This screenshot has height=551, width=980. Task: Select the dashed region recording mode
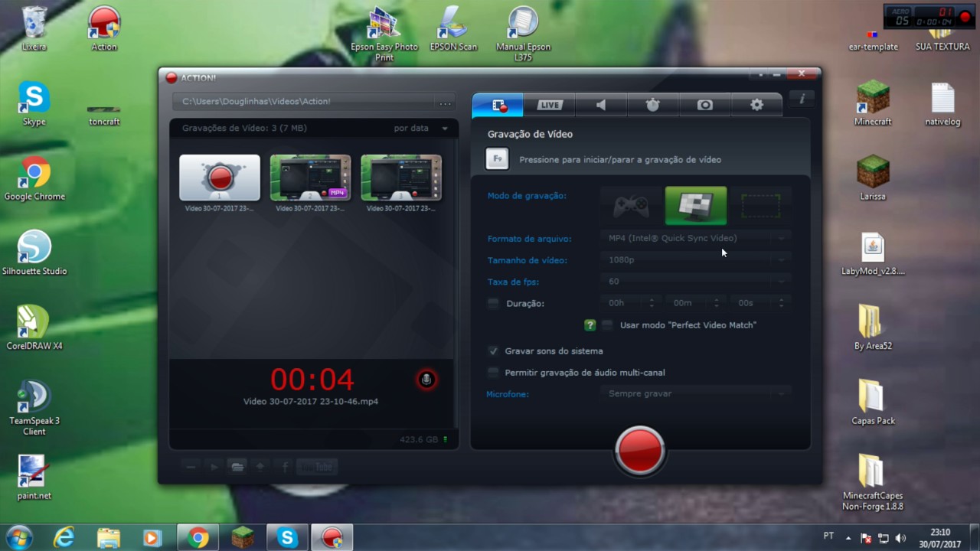tap(760, 206)
